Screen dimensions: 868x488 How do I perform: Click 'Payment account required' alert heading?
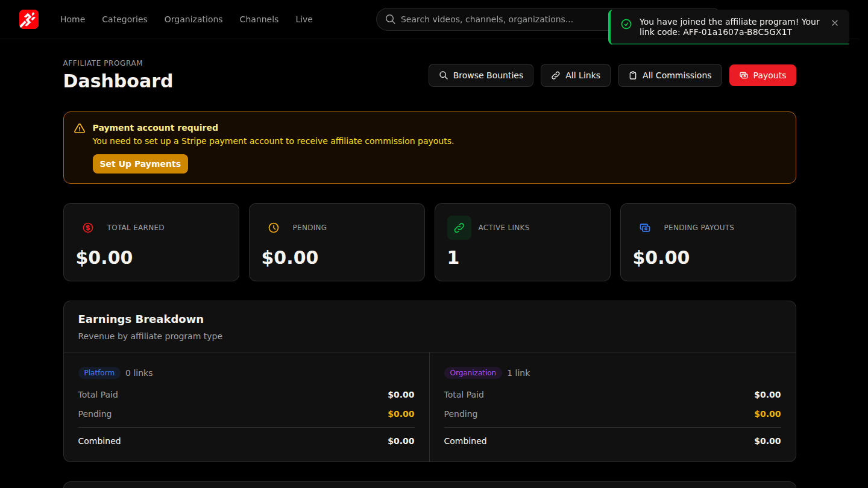coord(156,128)
